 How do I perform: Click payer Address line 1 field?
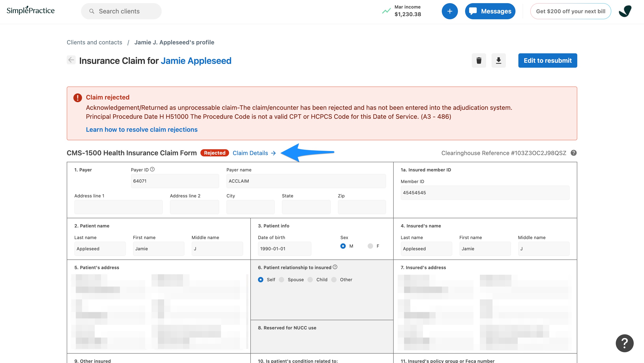point(118,207)
